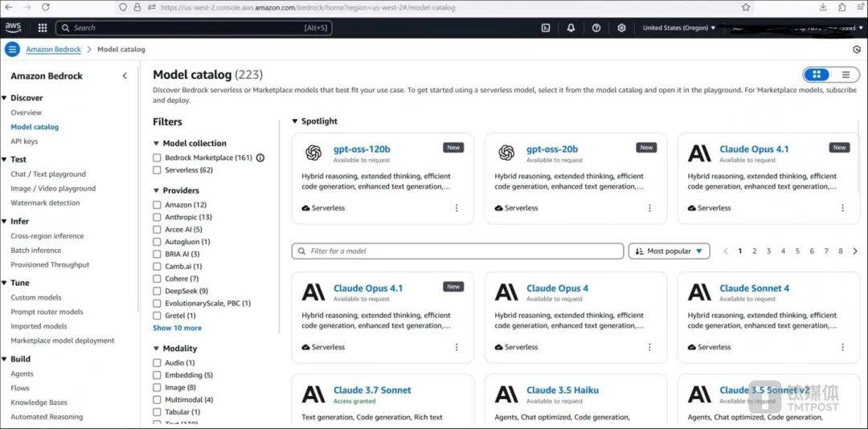Check the DeepSeek (9) provider filter

[x=157, y=291]
